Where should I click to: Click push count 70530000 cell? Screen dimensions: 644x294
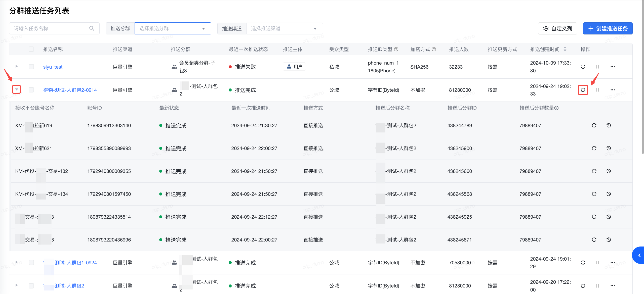point(460,263)
